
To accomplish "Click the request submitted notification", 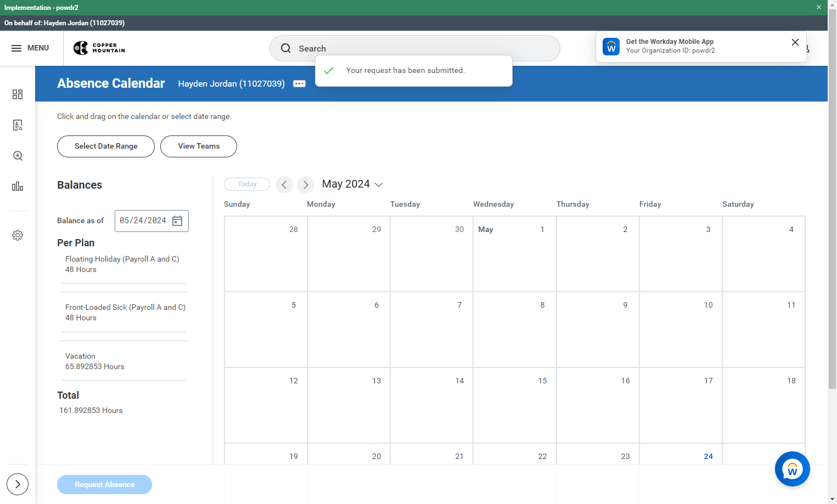I will [x=414, y=71].
